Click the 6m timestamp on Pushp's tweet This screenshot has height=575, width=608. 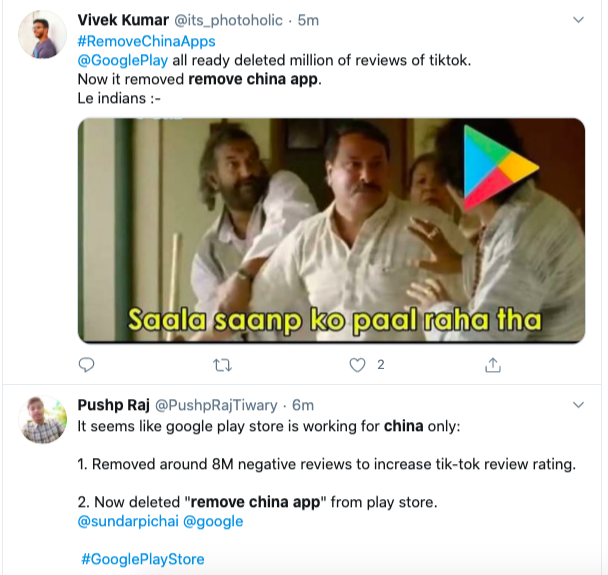(x=303, y=405)
